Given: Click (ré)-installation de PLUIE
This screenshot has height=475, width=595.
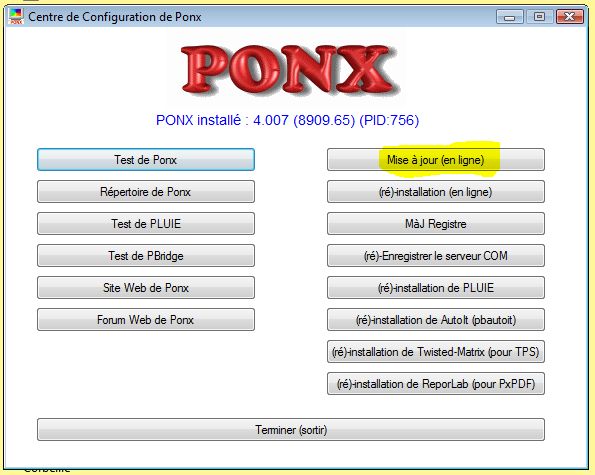Looking at the screenshot, I should (x=436, y=288).
